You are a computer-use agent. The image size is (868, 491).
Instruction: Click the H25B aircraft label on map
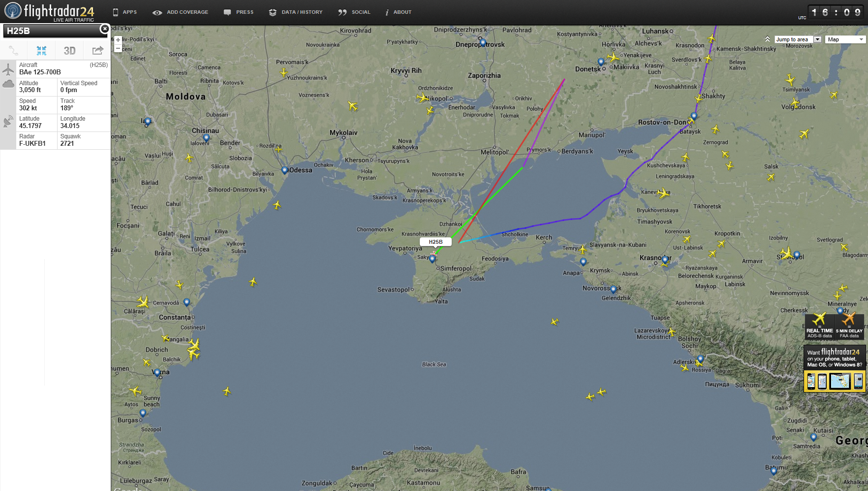[x=435, y=242]
